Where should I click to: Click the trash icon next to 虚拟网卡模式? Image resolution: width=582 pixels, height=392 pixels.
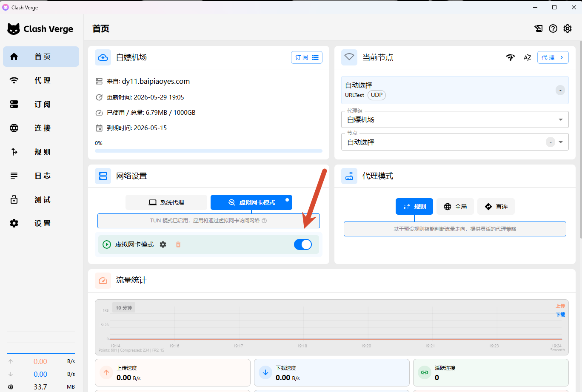[x=178, y=244]
